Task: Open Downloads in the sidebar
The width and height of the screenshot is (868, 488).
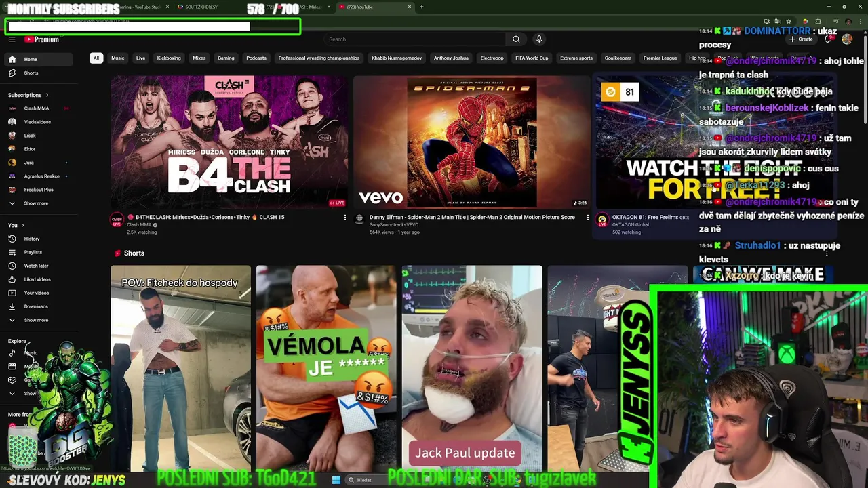Action: [39, 306]
